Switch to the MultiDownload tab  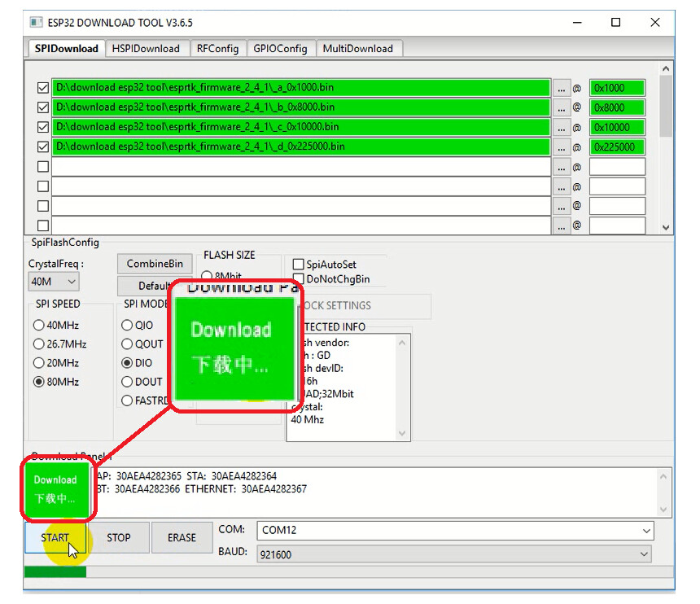[357, 49]
